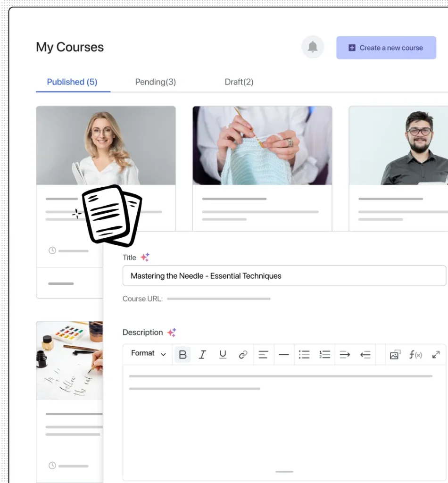Click the notification bell icon
Image resolution: width=448 pixels, height=483 pixels.
pos(313,47)
